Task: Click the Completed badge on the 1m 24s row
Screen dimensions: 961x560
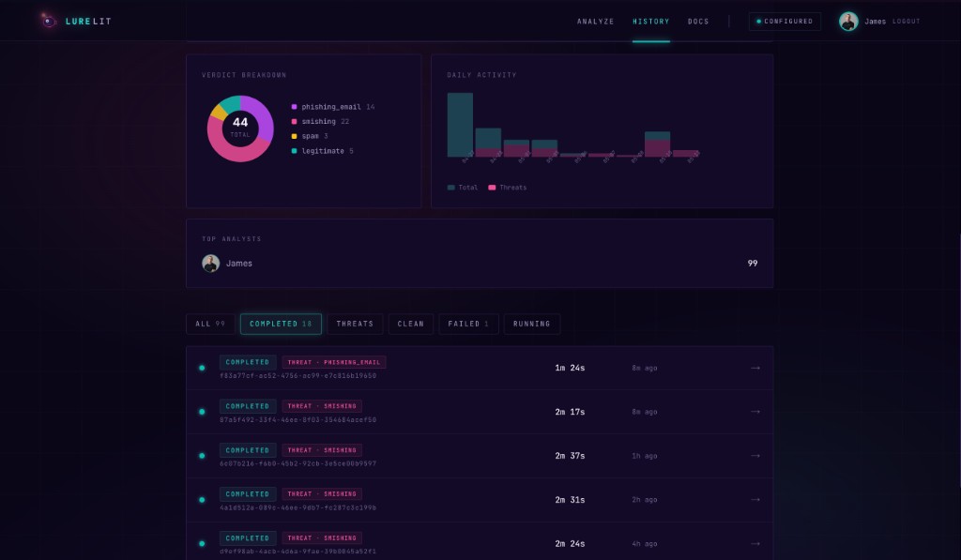Action: (x=248, y=362)
